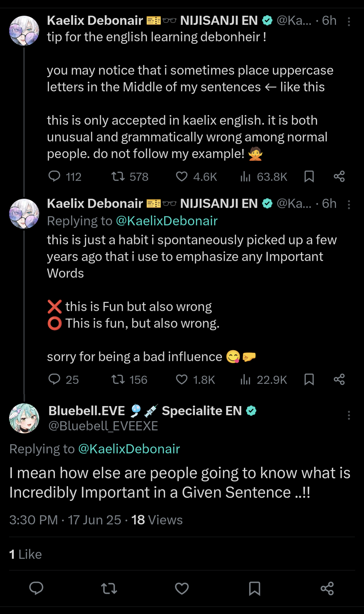This screenshot has height=614, width=364.
Task: Open more options on second Kaelix tweet
Action: (349, 205)
